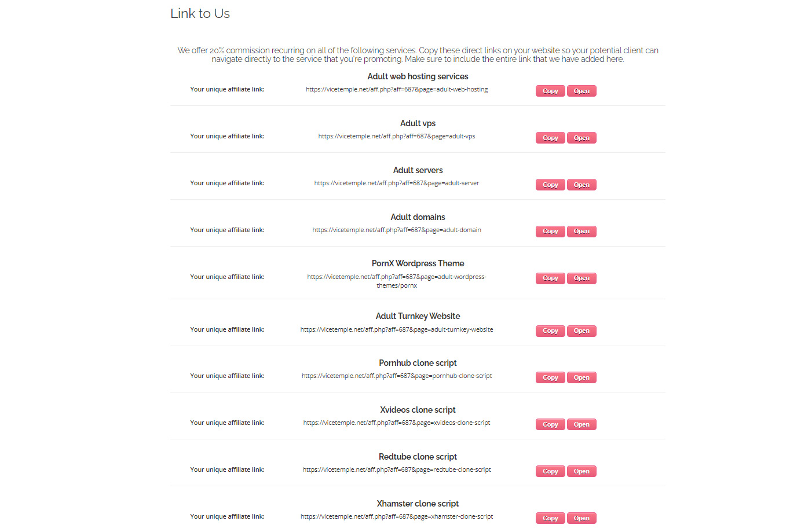Open the Xhamster clone script link
The height and width of the screenshot is (532, 812).
point(581,519)
